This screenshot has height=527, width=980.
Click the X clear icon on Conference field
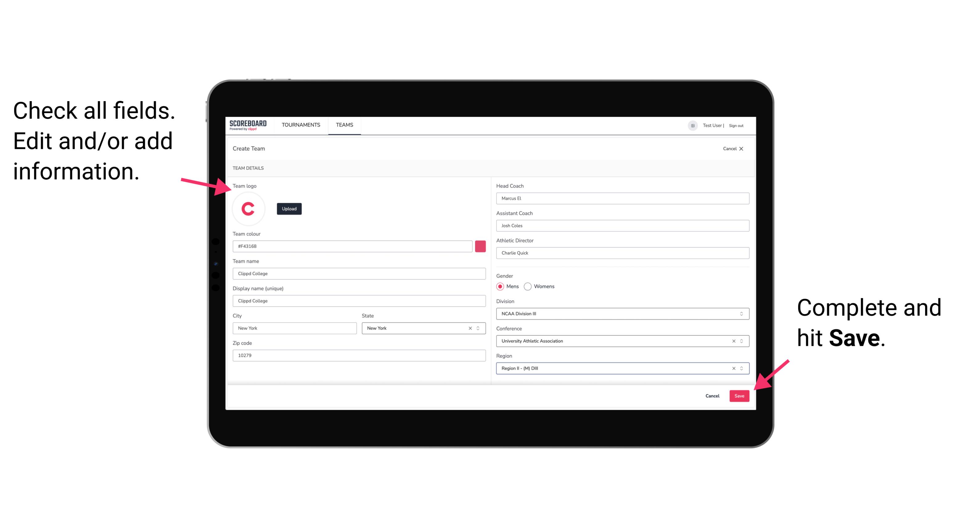[x=732, y=341]
